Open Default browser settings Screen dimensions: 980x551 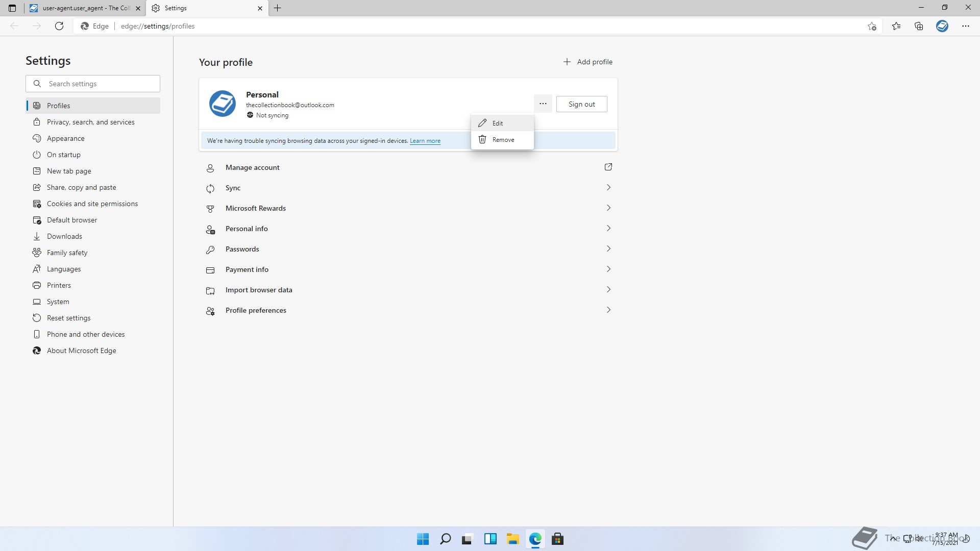tap(93, 220)
